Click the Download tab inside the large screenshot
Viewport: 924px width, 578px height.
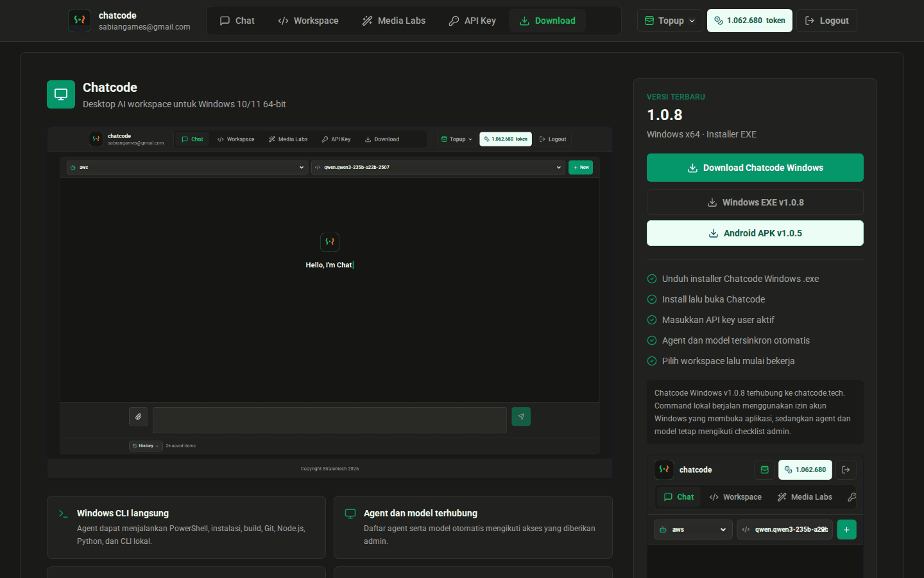click(x=382, y=139)
